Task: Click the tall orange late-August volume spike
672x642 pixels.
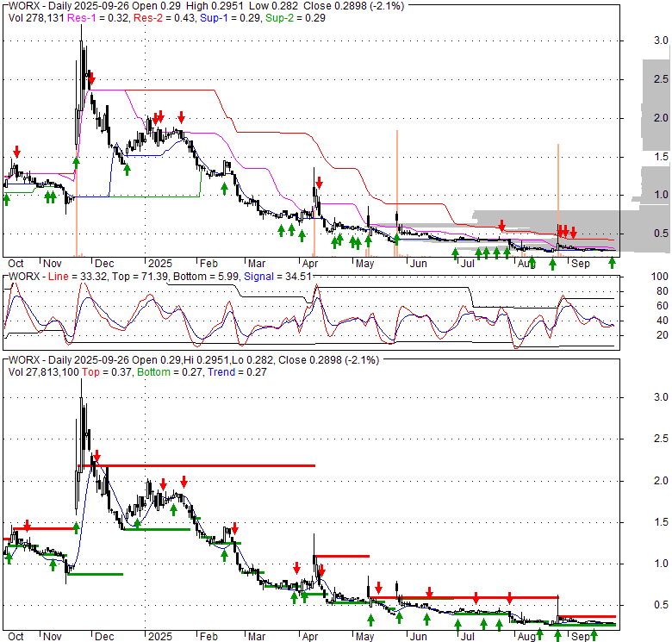Action: click(558, 200)
